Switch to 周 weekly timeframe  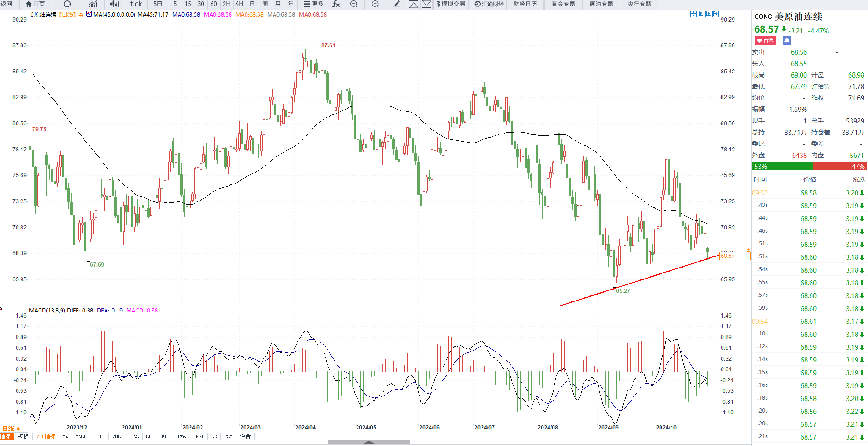(x=265, y=4)
